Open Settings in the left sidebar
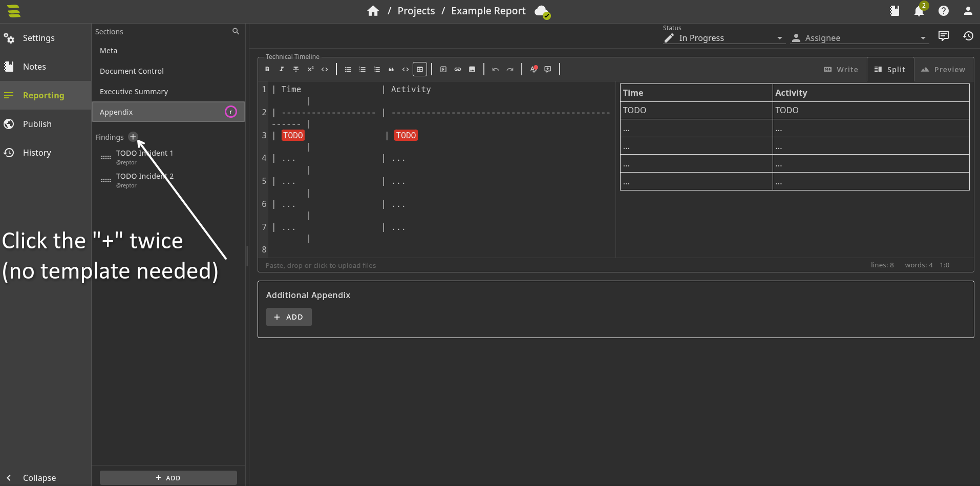This screenshot has height=486, width=980. [x=46, y=38]
